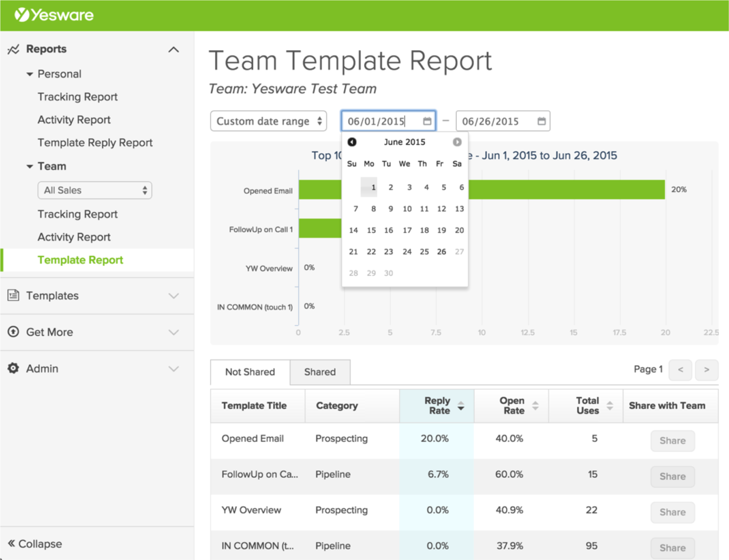Viewport: 729px width, 560px height.
Task: Go to previous month in calendar
Action: 352,142
